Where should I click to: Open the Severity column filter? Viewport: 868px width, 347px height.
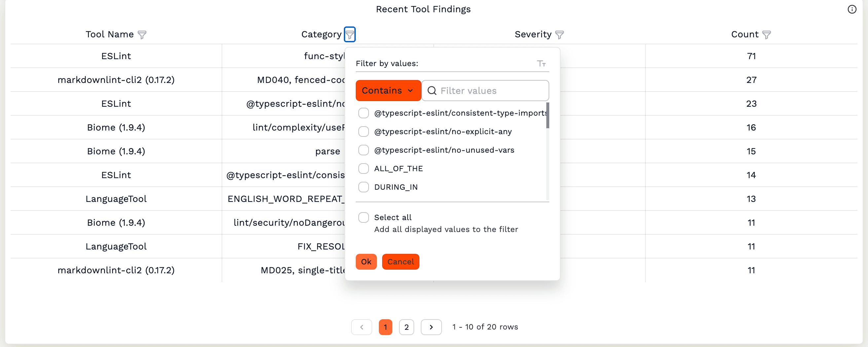tap(560, 35)
